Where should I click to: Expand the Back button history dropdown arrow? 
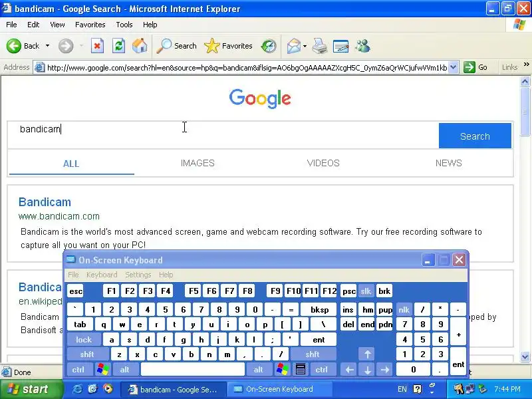(47, 46)
